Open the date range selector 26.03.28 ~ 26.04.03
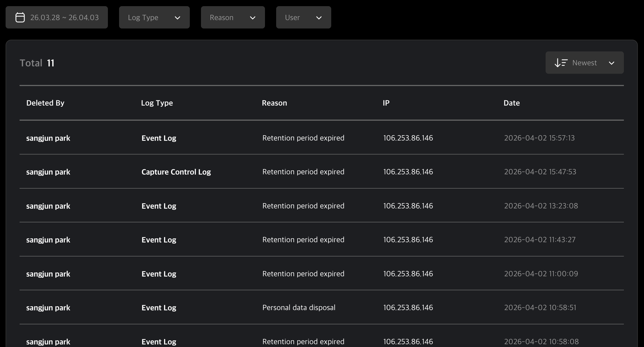The height and width of the screenshot is (347, 644). tap(57, 17)
